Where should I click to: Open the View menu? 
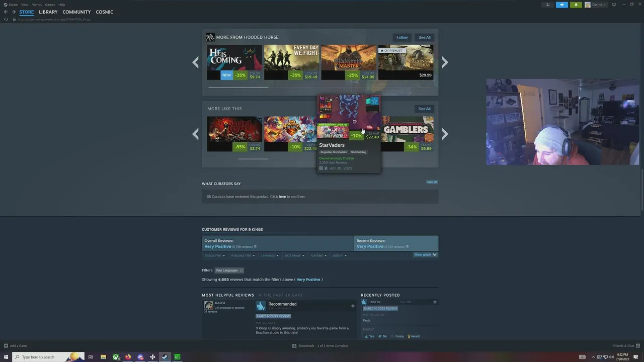click(x=24, y=5)
